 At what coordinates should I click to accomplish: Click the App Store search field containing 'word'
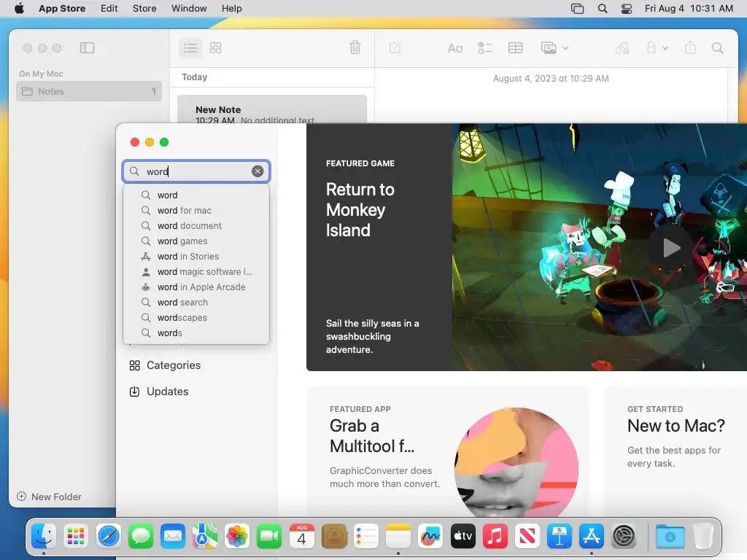[x=196, y=171]
